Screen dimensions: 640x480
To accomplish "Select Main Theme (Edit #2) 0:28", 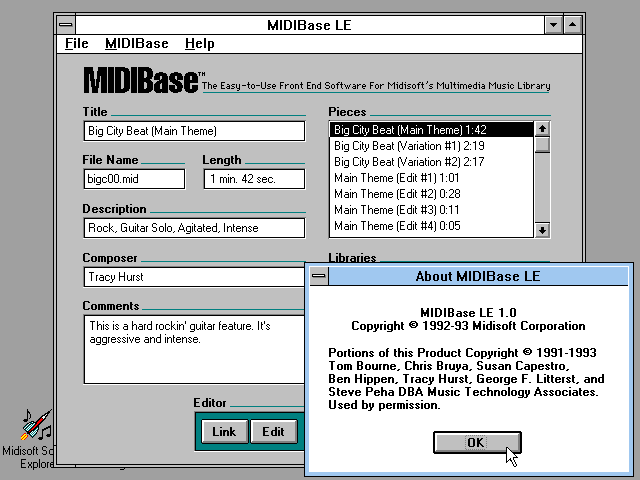I will 431,193.
